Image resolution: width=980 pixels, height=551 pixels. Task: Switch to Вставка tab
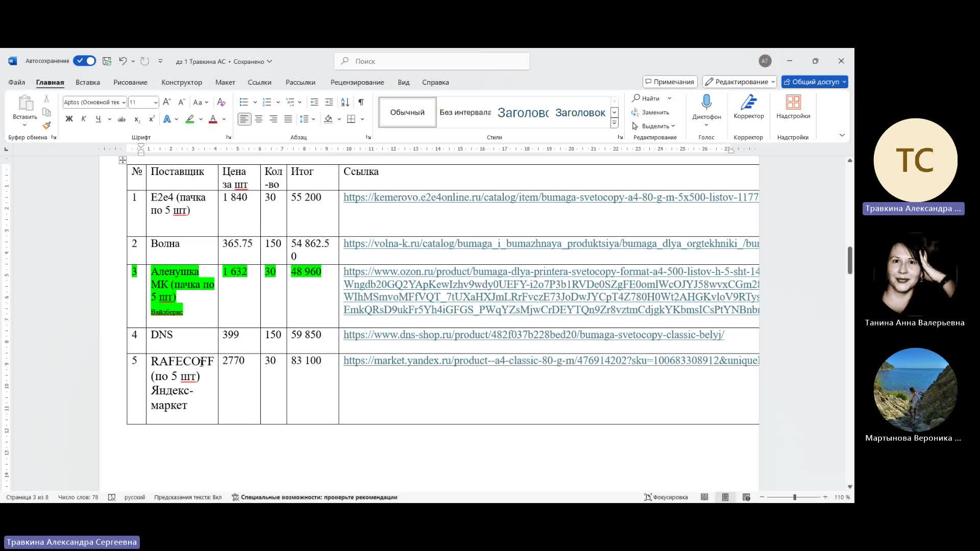(88, 82)
